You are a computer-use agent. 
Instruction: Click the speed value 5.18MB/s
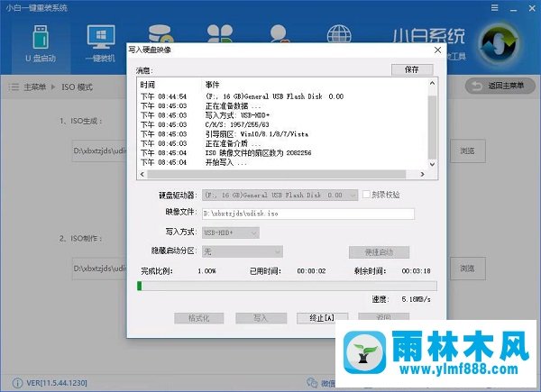pos(416,299)
